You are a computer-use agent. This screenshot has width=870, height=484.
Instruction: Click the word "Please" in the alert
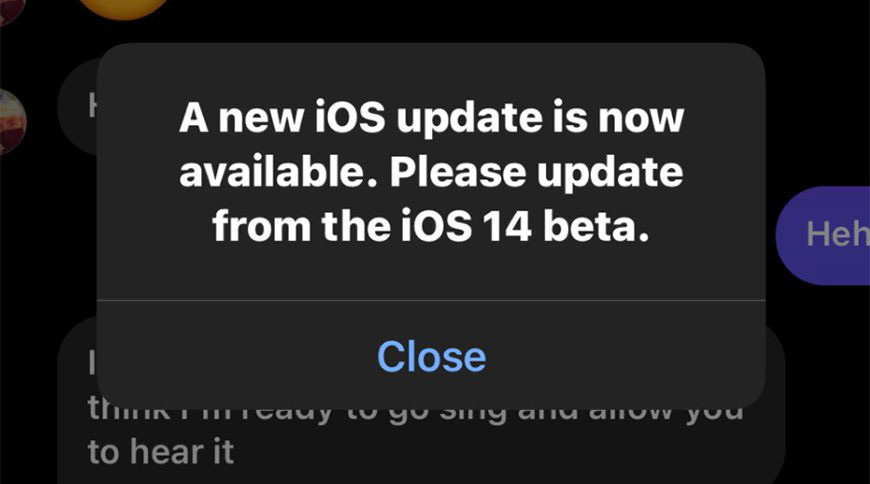[x=458, y=172]
